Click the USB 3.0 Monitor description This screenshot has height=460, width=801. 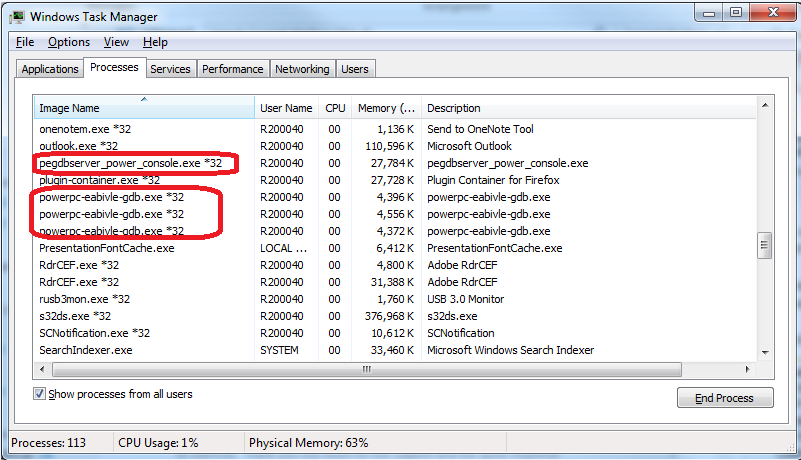(466, 299)
